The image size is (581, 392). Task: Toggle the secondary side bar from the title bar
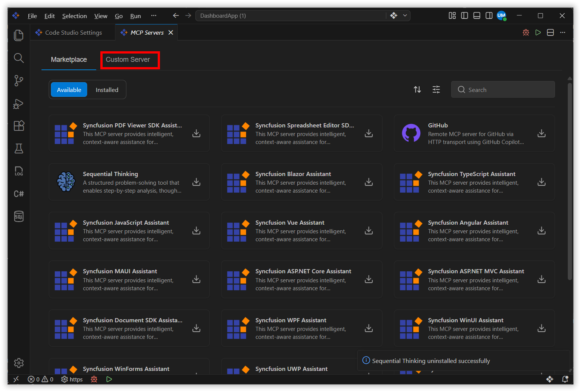(489, 15)
